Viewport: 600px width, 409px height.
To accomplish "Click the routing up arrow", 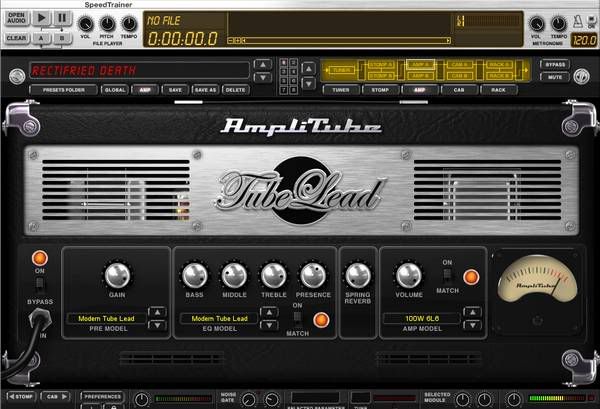I will tap(309, 68).
